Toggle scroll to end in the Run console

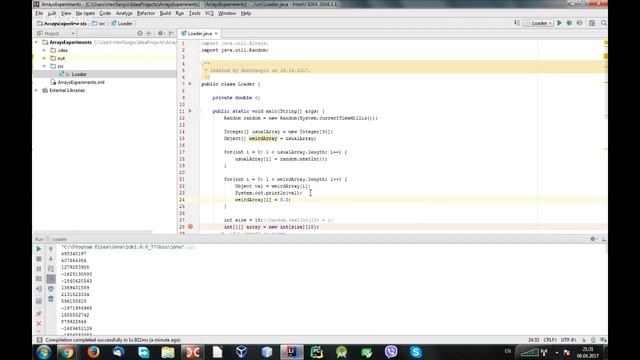pos(51,279)
